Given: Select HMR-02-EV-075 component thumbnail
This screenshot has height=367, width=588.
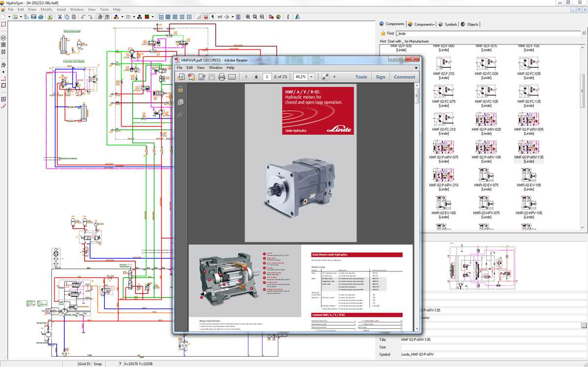Looking at the screenshot, I should 486,174.
